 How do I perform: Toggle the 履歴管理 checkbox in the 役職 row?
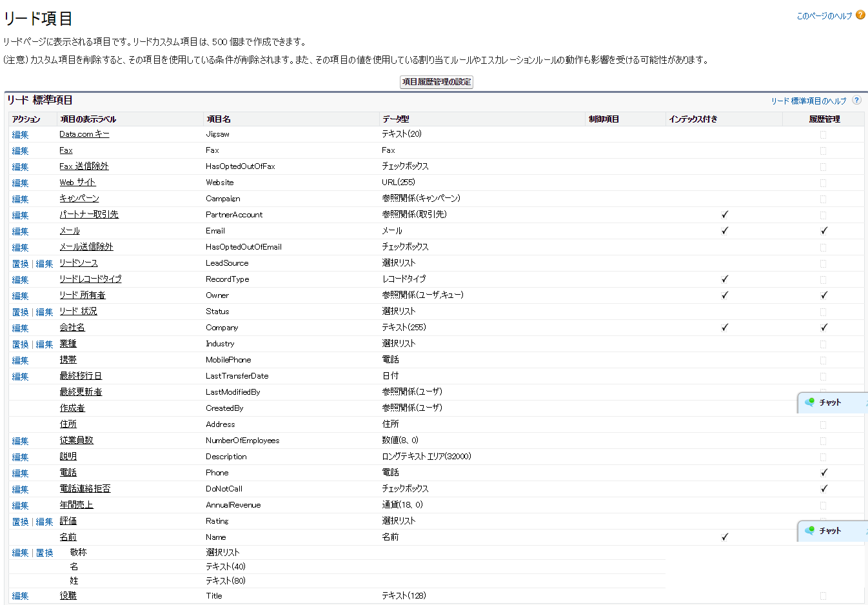pyautogui.click(x=823, y=596)
